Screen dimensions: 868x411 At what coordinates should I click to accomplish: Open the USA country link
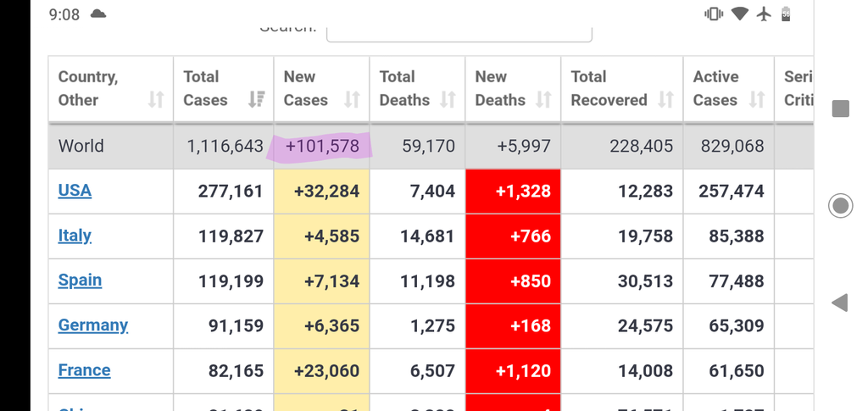click(x=75, y=191)
